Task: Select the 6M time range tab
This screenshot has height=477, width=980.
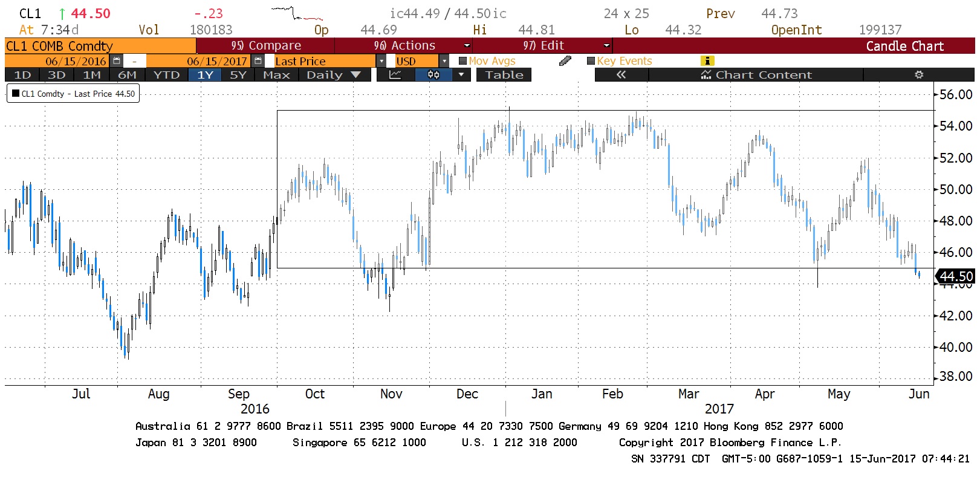Action: pos(127,75)
